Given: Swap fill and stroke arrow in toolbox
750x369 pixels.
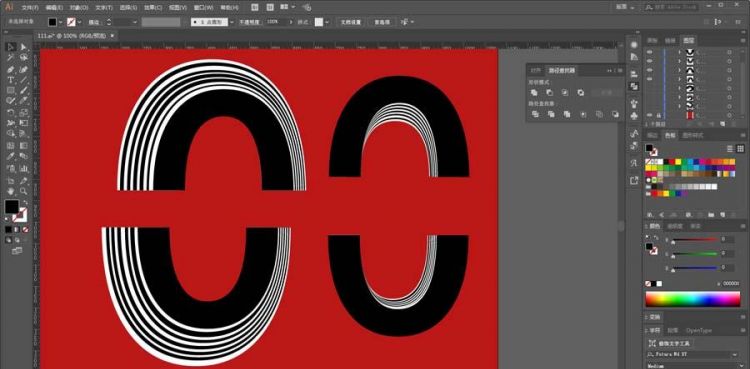Looking at the screenshot, I should click(x=24, y=203).
